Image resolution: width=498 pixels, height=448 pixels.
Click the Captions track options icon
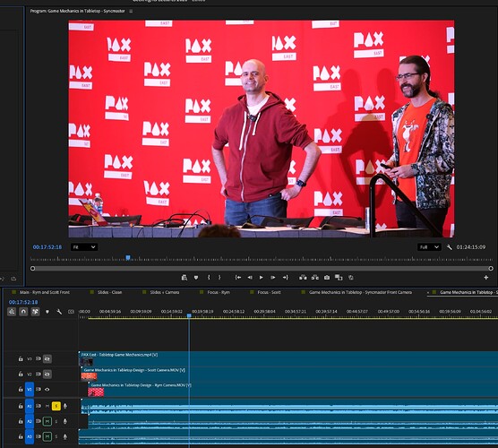pos(71,312)
